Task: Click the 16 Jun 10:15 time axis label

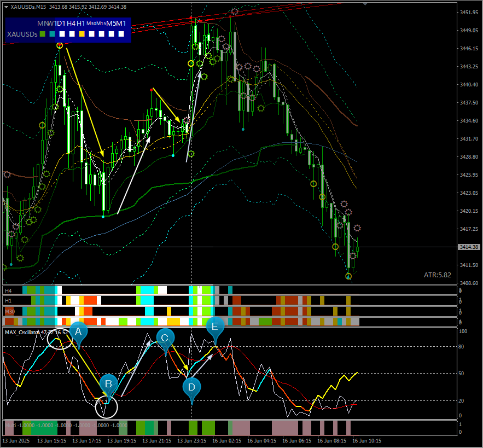Action: click(367, 440)
